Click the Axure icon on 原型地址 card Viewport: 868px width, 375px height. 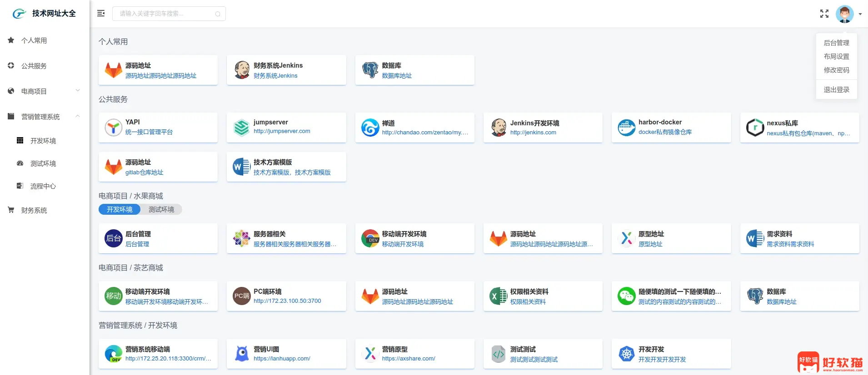tap(627, 238)
